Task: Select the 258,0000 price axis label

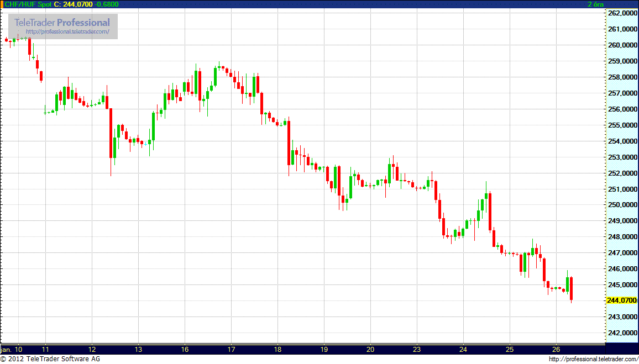Action: (622, 77)
